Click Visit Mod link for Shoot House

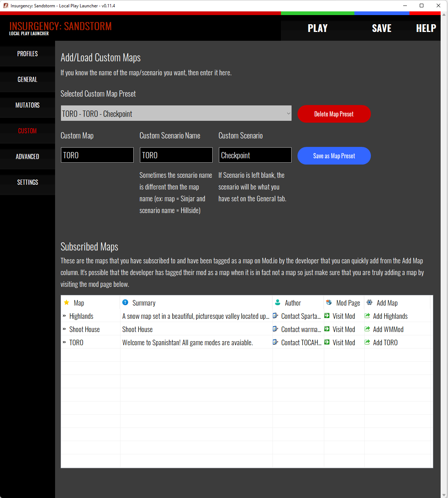344,329
